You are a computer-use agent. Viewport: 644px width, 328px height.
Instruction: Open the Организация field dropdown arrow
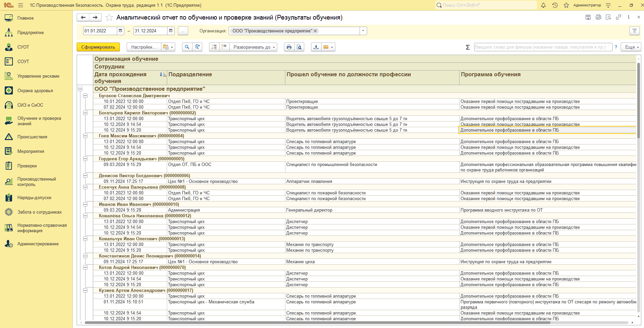(x=363, y=31)
